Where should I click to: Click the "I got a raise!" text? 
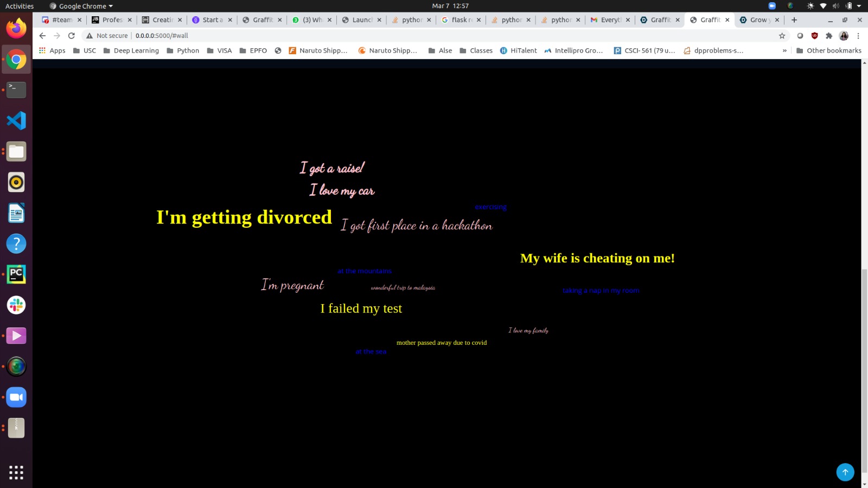coord(332,168)
